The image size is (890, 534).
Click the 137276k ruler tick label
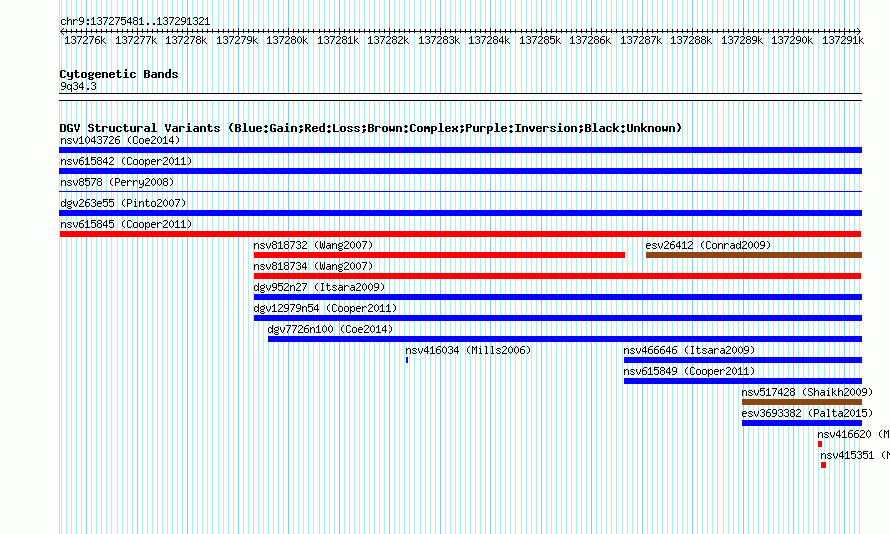coord(85,40)
